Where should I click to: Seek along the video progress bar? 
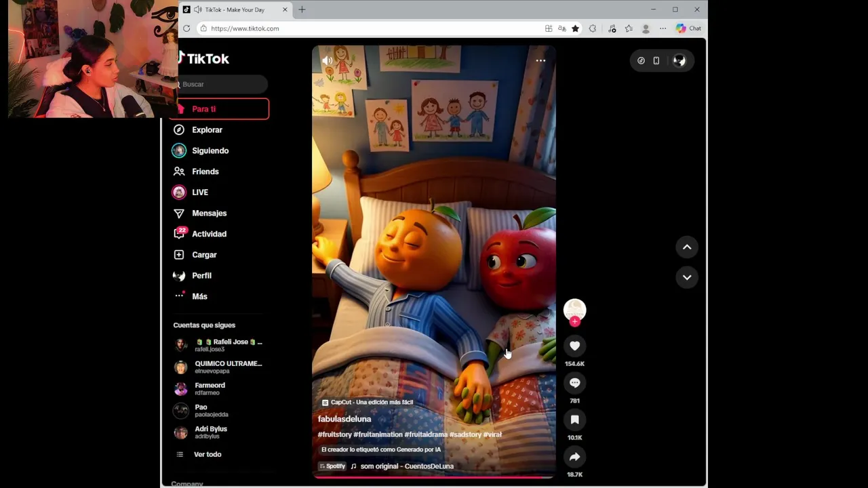point(433,476)
